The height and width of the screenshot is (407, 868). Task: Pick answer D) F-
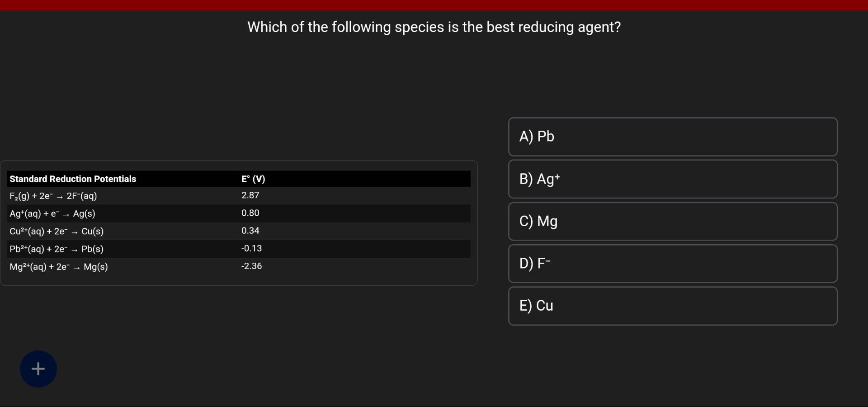pos(672,263)
